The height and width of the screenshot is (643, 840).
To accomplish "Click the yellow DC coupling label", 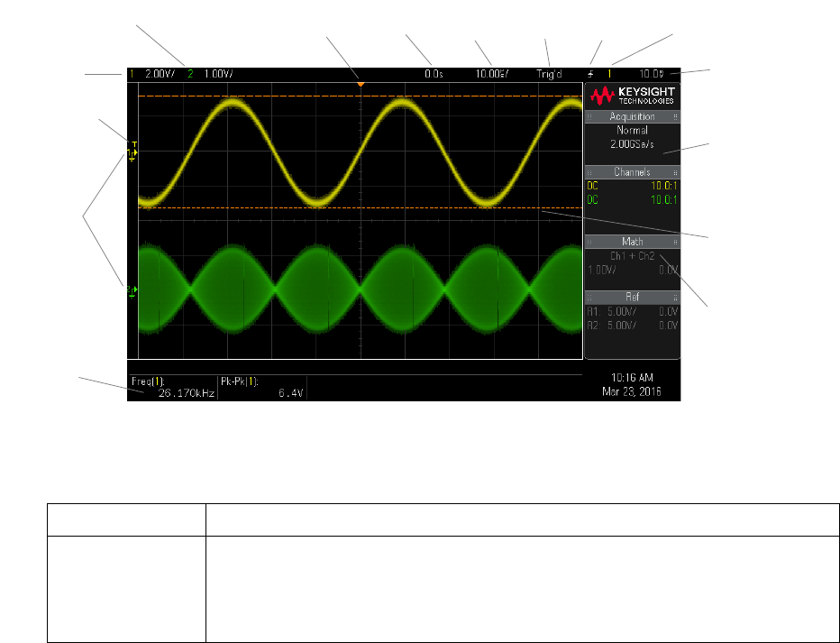I will point(592,186).
